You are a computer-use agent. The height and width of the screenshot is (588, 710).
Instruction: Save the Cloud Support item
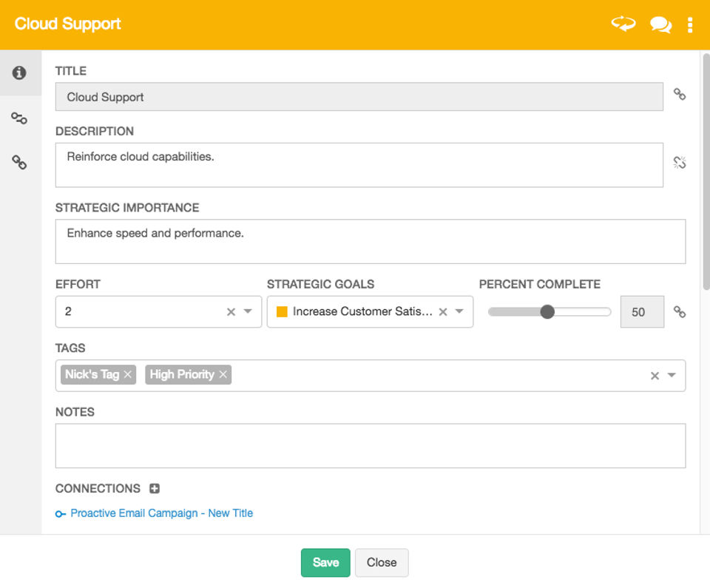pyautogui.click(x=325, y=562)
